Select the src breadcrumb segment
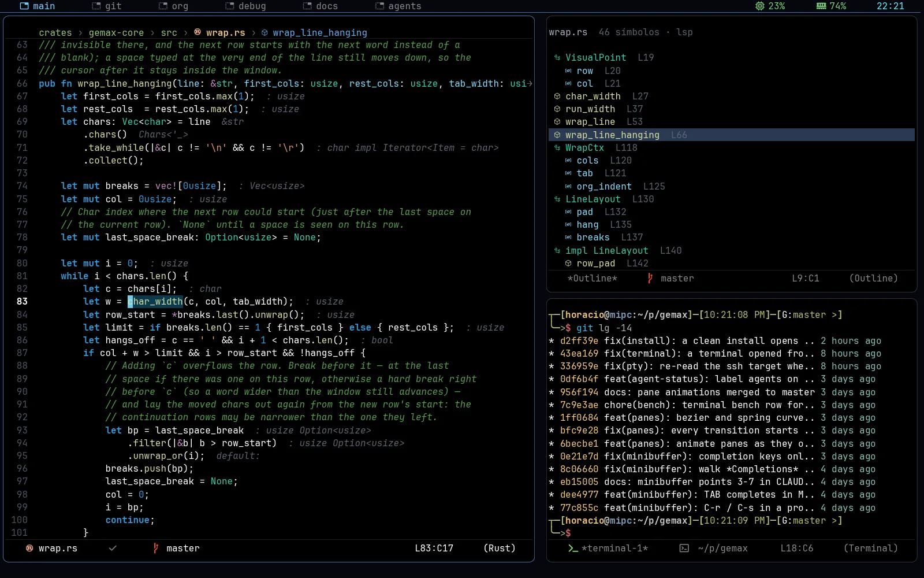The height and width of the screenshot is (578, 924). tap(169, 33)
